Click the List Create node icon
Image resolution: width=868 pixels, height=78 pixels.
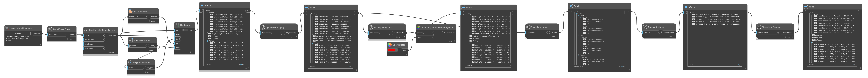(x=178, y=25)
